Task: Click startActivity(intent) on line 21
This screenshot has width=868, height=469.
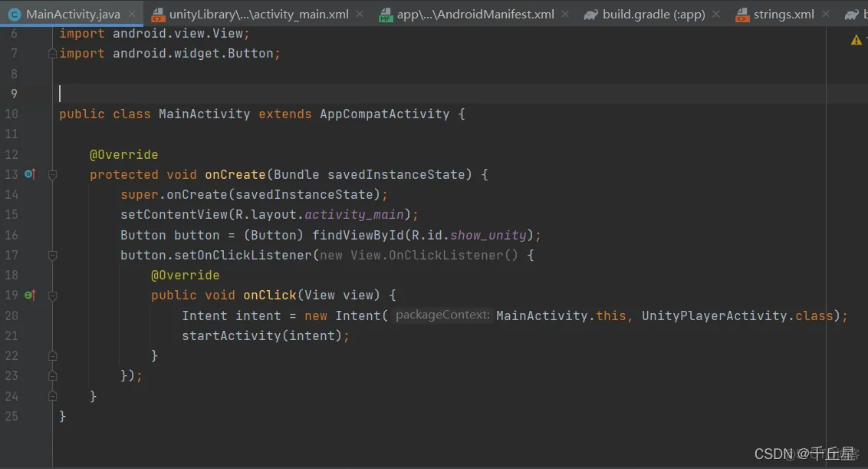Action: pyautogui.click(x=261, y=335)
